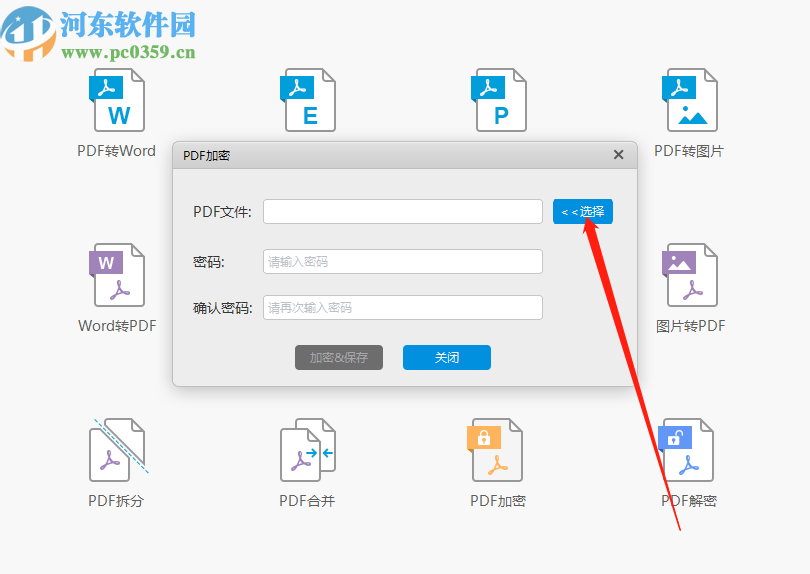Open the PDF to Excel icon
Screen dimensions: 810x574
tap(308, 100)
